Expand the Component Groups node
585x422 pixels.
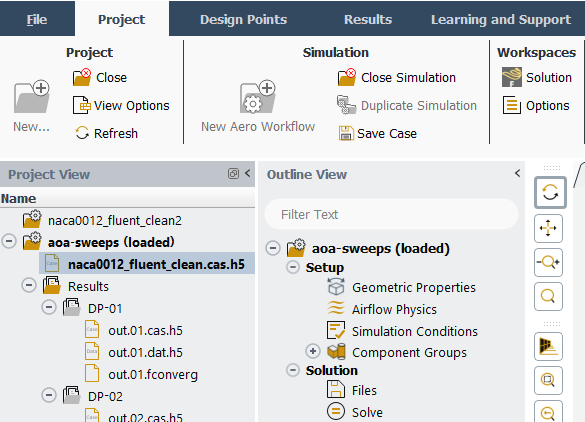click(313, 351)
